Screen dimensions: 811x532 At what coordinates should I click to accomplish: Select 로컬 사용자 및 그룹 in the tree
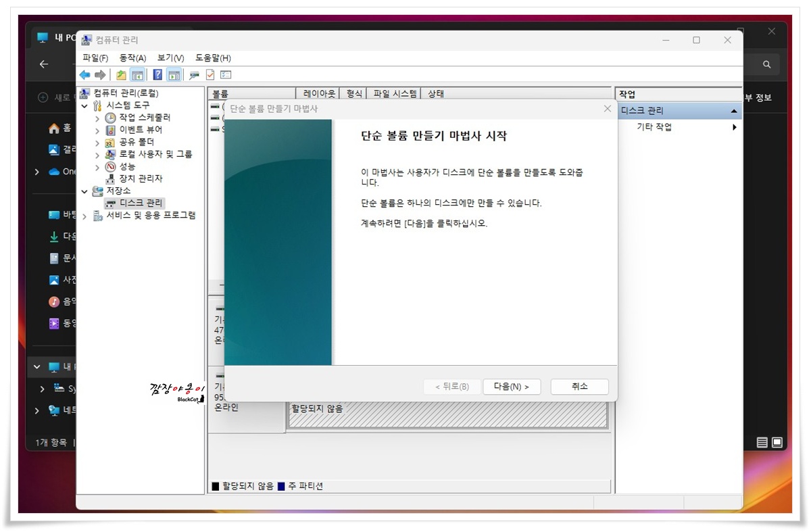coord(155,154)
